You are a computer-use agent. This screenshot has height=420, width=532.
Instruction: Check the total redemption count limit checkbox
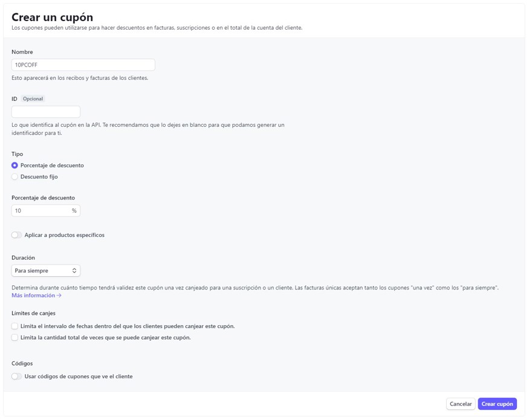point(15,338)
